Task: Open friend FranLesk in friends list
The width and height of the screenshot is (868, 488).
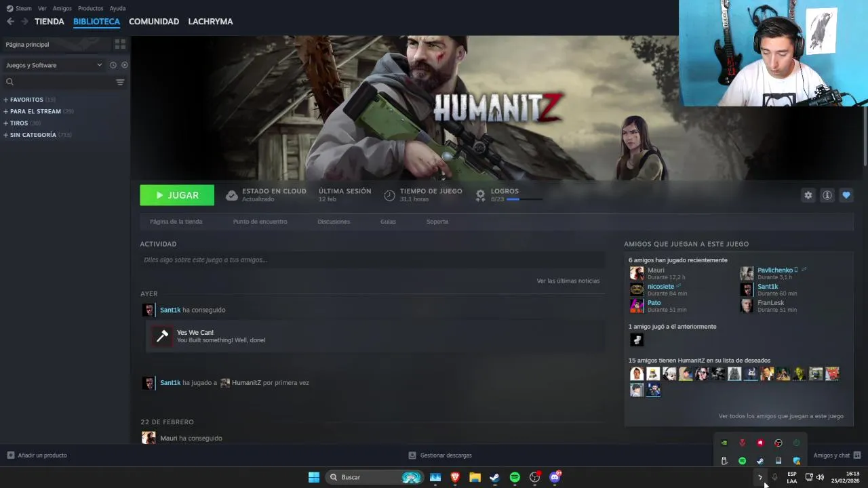Action: (770, 303)
